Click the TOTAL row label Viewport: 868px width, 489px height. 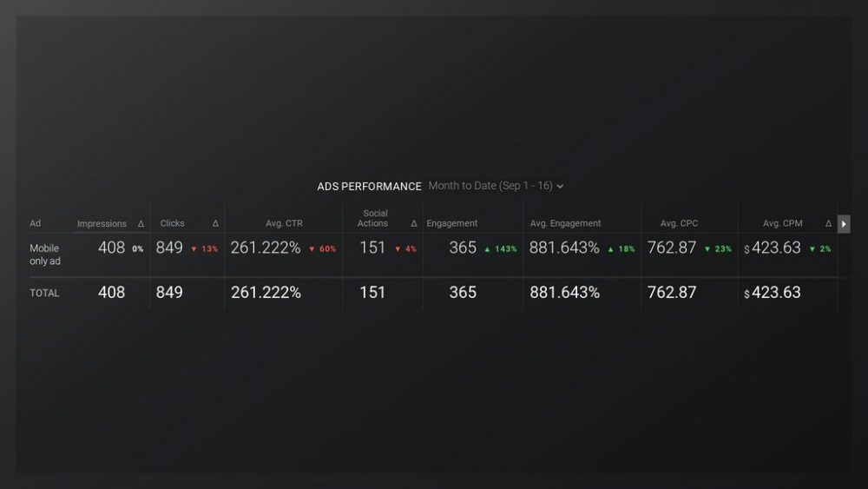45,294
